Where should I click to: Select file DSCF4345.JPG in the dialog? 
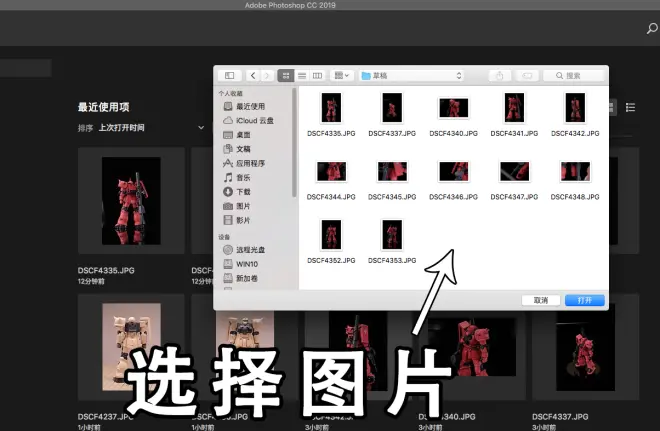click(392, 178)
